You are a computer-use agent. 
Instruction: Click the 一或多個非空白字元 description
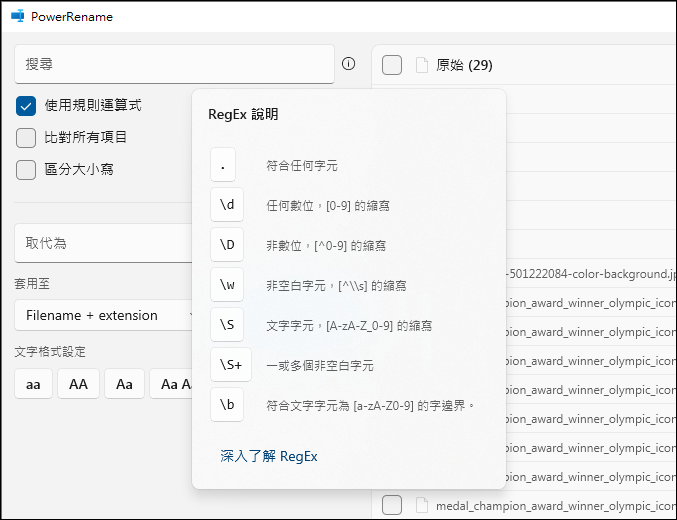pos(320,366)
